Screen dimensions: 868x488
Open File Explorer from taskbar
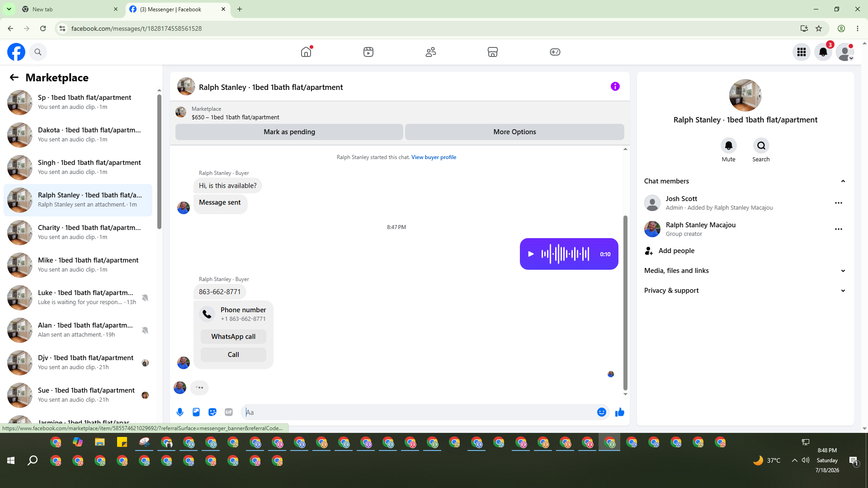pyautogui.click(x=99, y=442)
